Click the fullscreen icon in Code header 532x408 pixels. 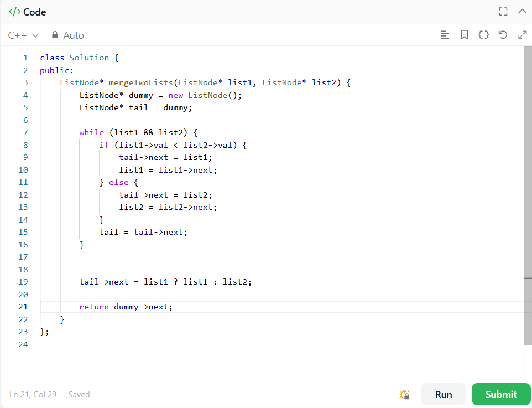503,12
